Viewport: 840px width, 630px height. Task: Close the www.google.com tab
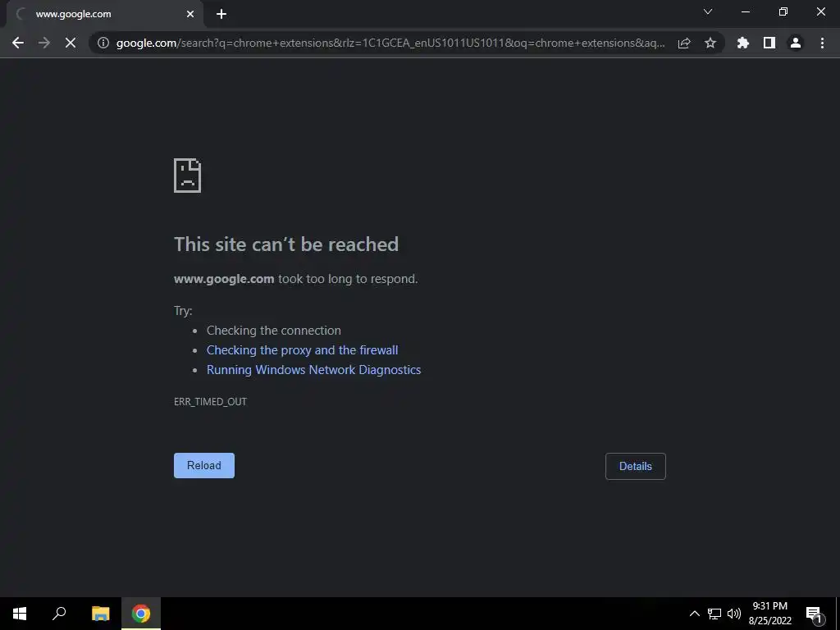tap(190, 14)
